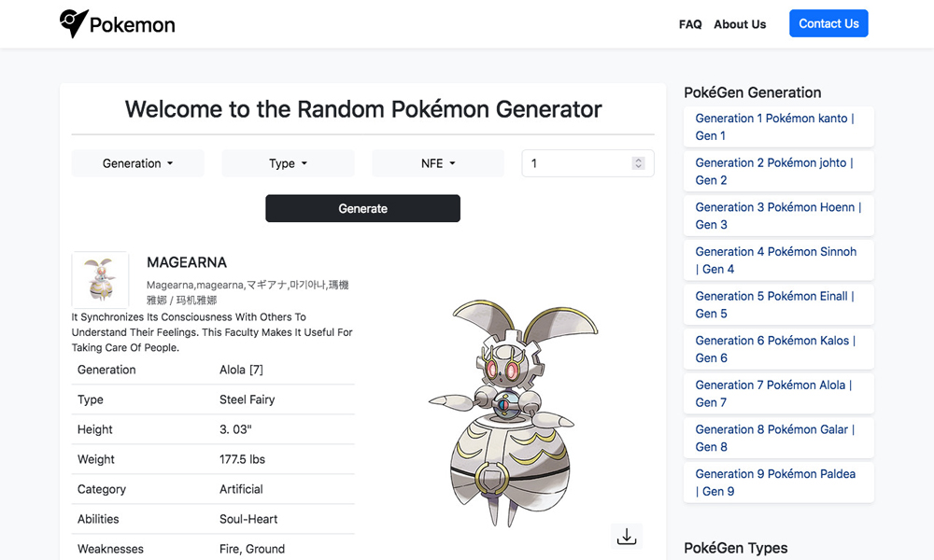Open Generation 8 Pokémon Galar link
Viewport: 934px width, 560px height.
pyautogui.click(x=774, y=438)
